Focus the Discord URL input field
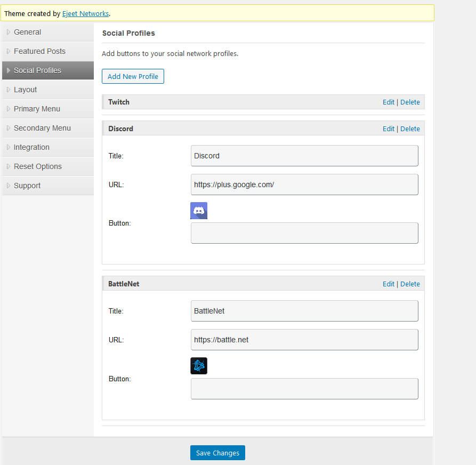The height and width of the screenshot is (465, 476). pyautogui.click(x=304, y=185)
